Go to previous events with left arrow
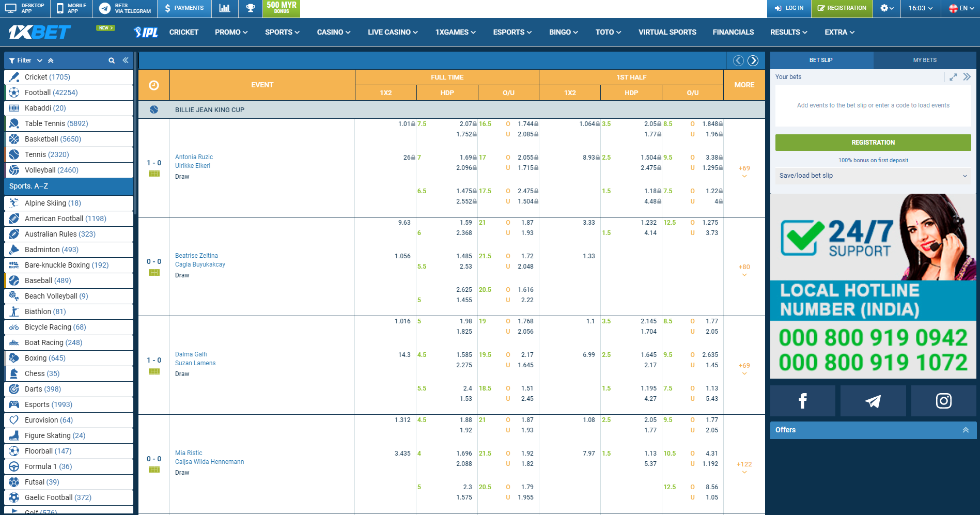The height and width of the screenshot is (515, 980). point(739,60)
